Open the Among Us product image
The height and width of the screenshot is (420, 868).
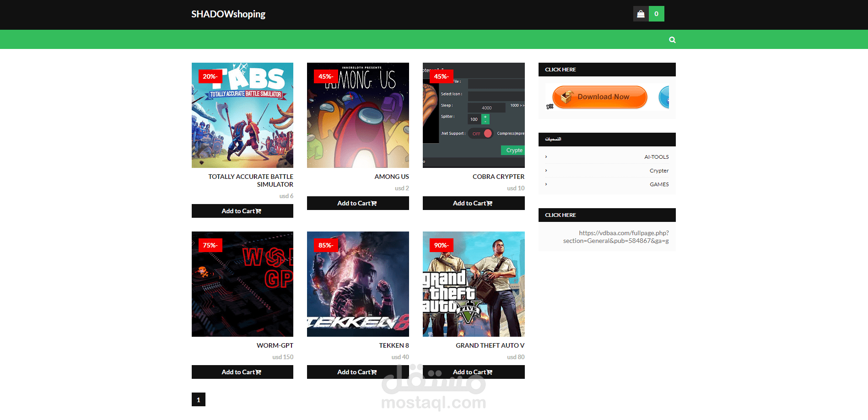pos(358,115)
